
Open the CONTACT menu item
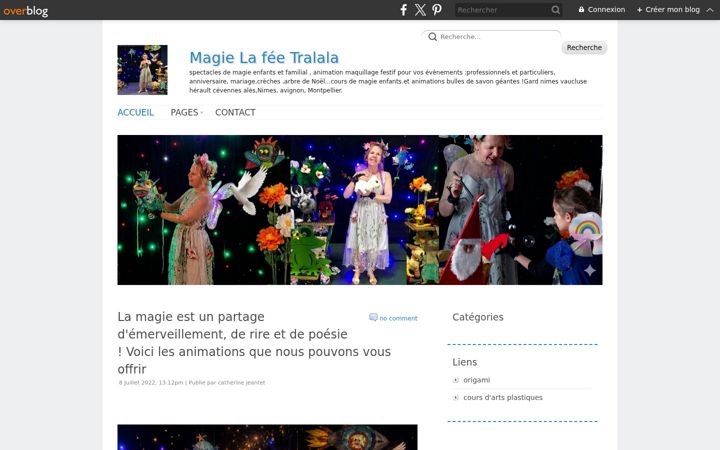pos(235,112)
